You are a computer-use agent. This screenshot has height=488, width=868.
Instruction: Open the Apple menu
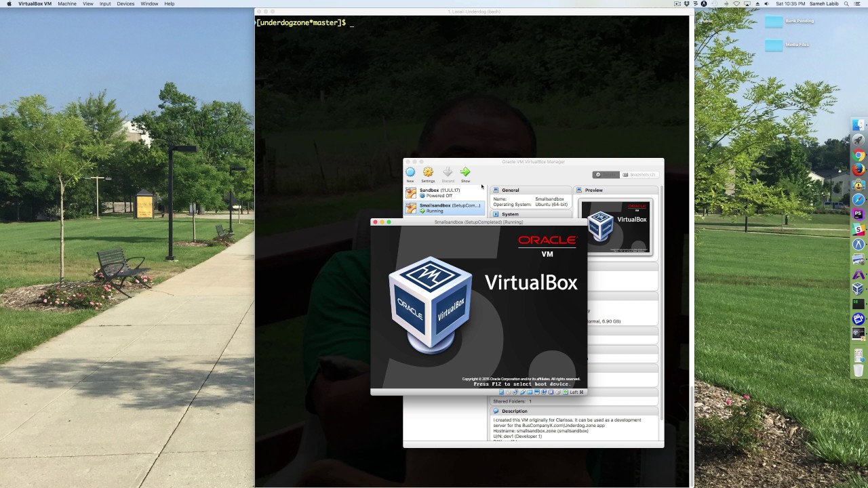point(9,3)
